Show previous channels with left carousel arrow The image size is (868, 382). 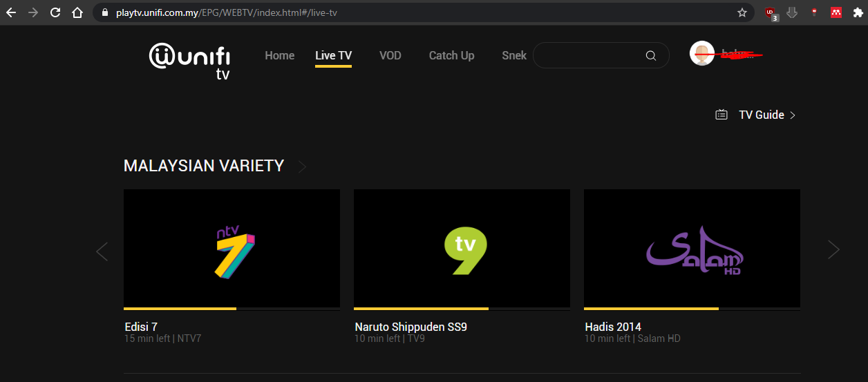[x=102, y=251]
